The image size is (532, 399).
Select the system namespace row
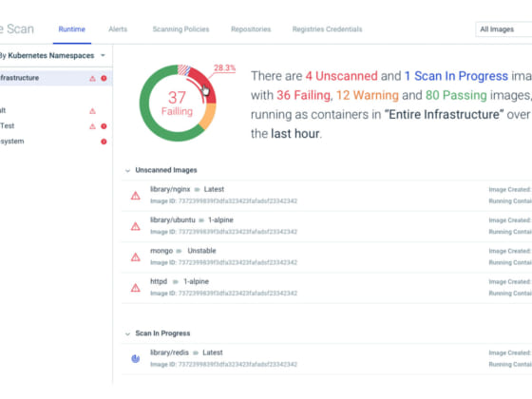tap(56, 142)
